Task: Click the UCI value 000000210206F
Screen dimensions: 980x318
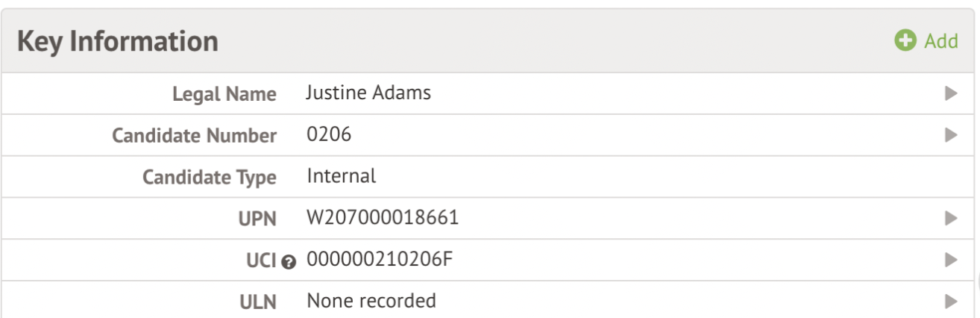Action: point(381,260)
